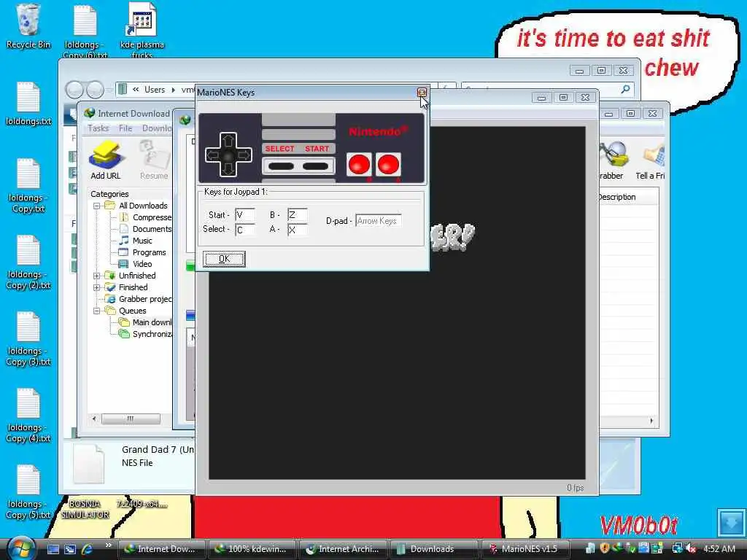The image size is (747, 560).
Task: Switch to 100% kdewin... taskbar window
Action: point(252,549)
